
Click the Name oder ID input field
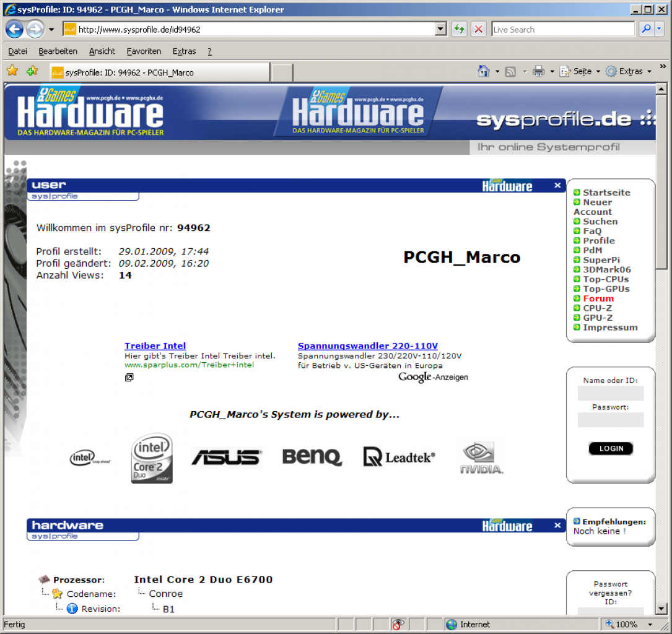(x=610, y=393)
